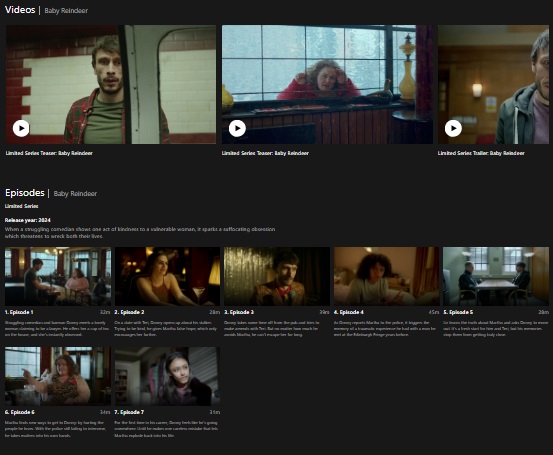Screen dimensions: 553x455
Task: Open the Episode 6 thumbnail
Action: pos(58,376)
